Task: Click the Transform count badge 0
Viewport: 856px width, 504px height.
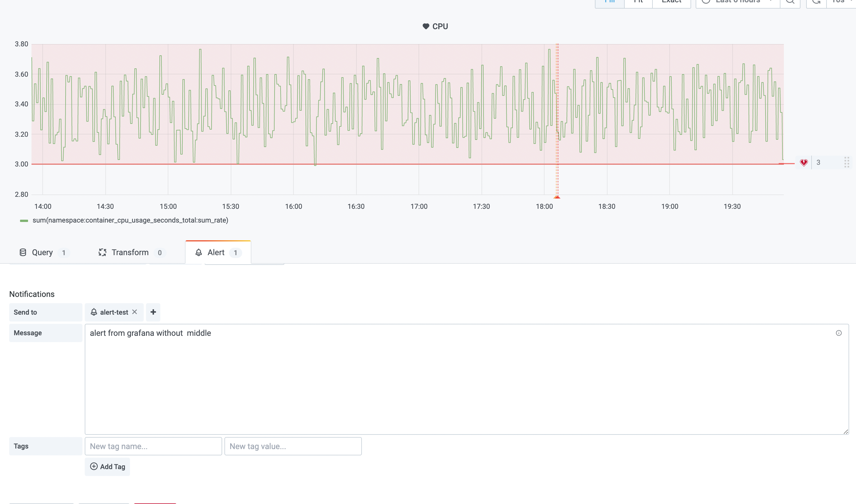Action: (160, 253)
